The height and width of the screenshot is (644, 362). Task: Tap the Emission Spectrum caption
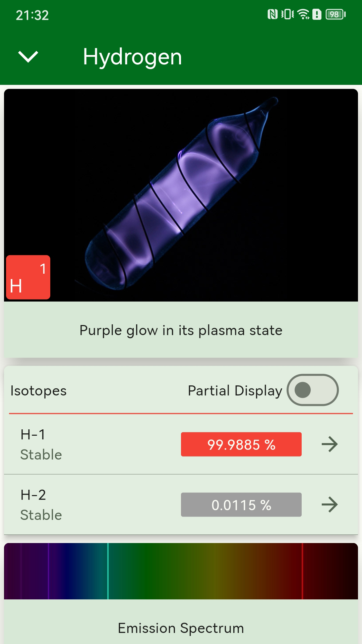181,628
